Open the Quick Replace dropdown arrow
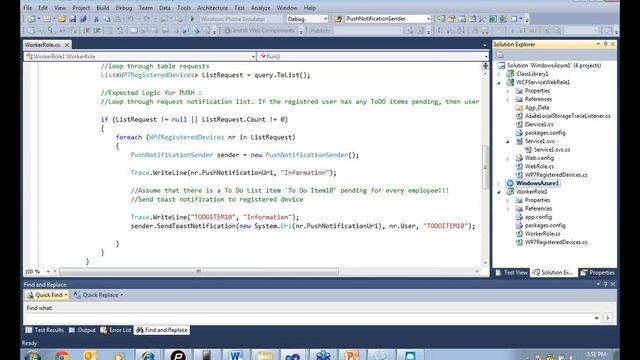Image resolution: width=640 pixels, height=360 pixels. click(x=122, y=295)
